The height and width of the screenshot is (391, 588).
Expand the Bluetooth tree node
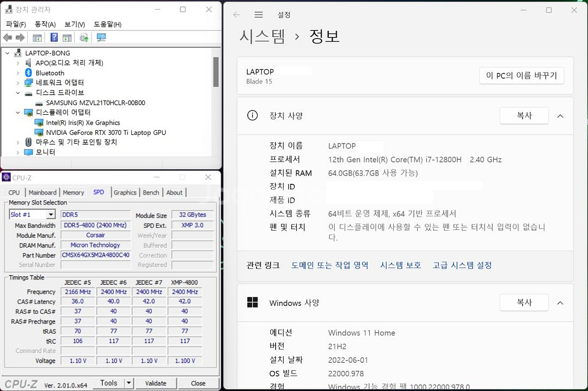[18, 73]
